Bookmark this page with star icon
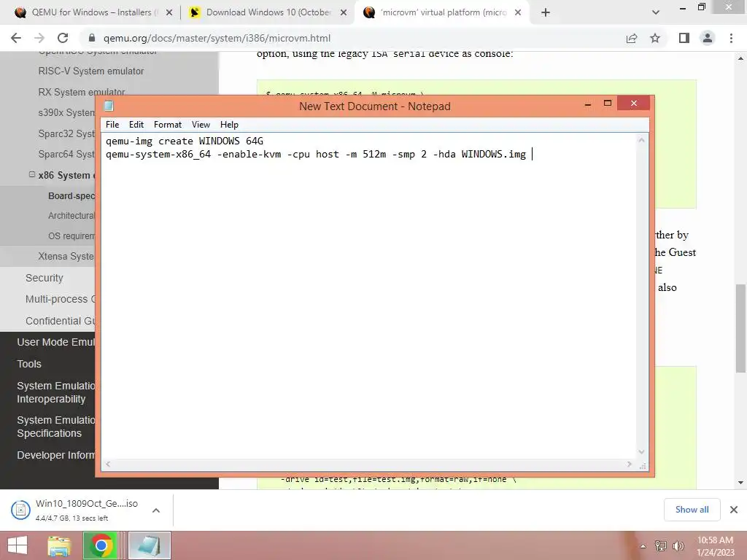The height and width of the screenshot is (560, 747). pyautogui.click(x=655, y=38)
